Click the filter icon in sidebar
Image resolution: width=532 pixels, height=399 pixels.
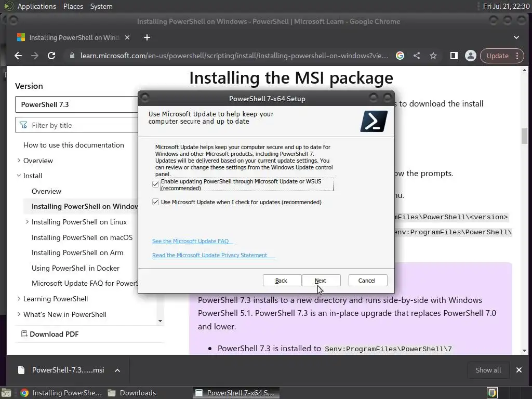(23, 125)
